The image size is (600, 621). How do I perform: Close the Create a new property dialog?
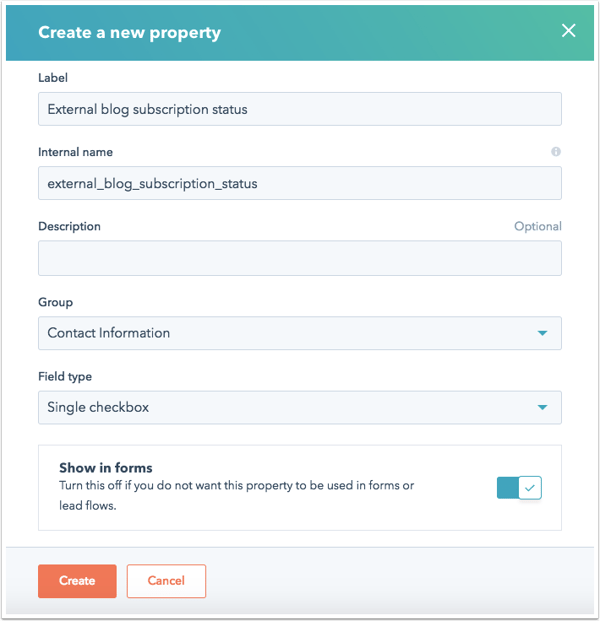(568, 30)
